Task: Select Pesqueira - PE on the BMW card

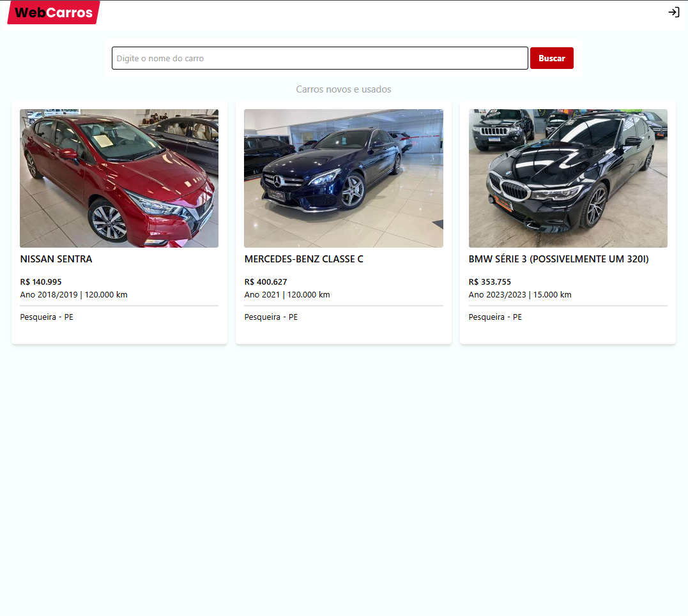Action: coord(496,317)
